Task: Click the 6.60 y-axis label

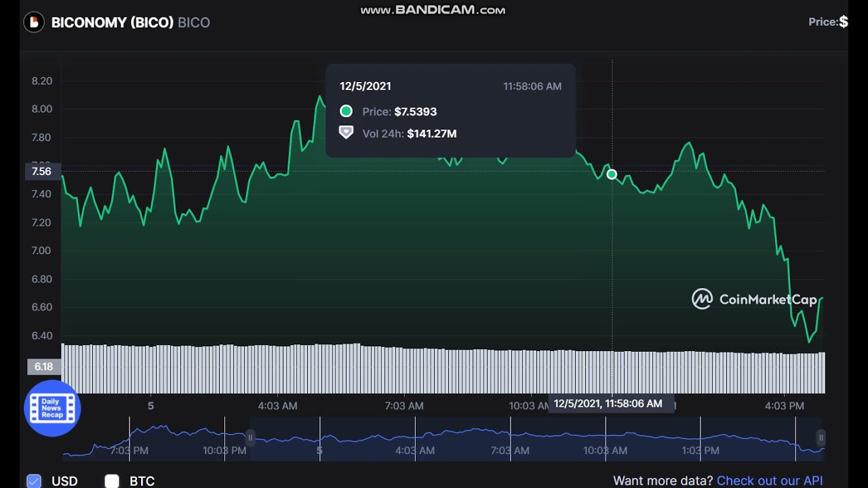Action: 42,307
